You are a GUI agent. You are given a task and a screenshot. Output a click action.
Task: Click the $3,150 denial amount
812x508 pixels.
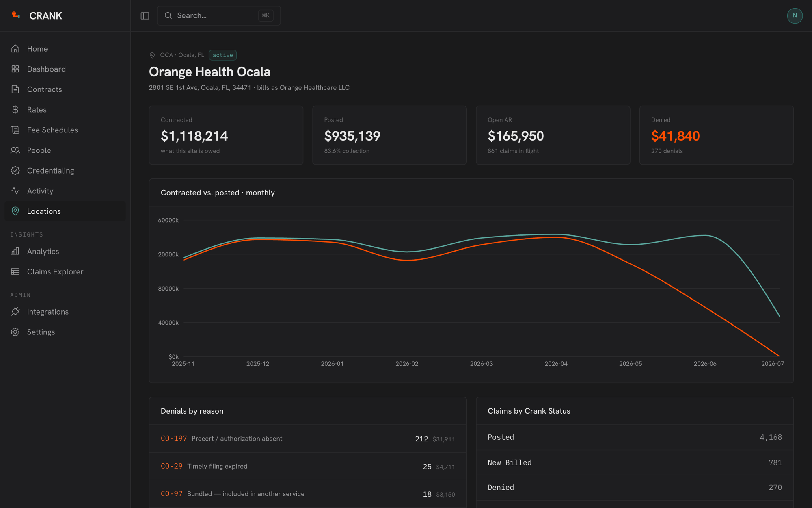445,494
